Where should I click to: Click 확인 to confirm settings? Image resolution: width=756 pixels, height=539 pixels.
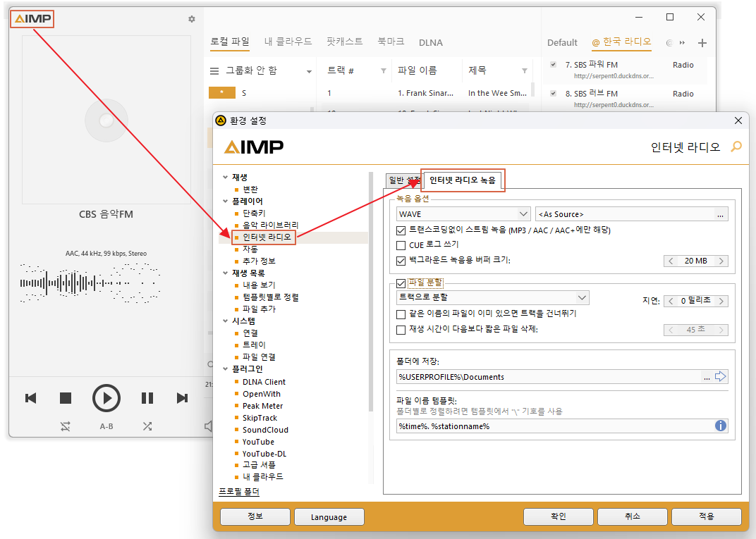pos(558,516)
